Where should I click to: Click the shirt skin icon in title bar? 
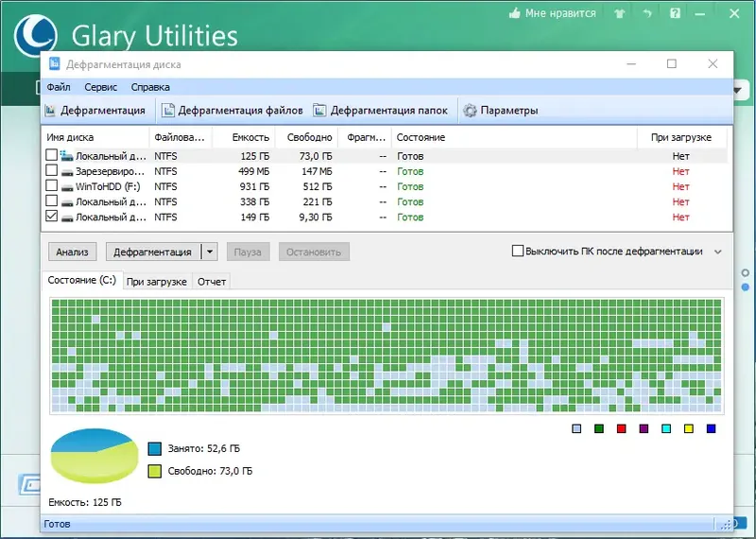(x=620, y=13)
